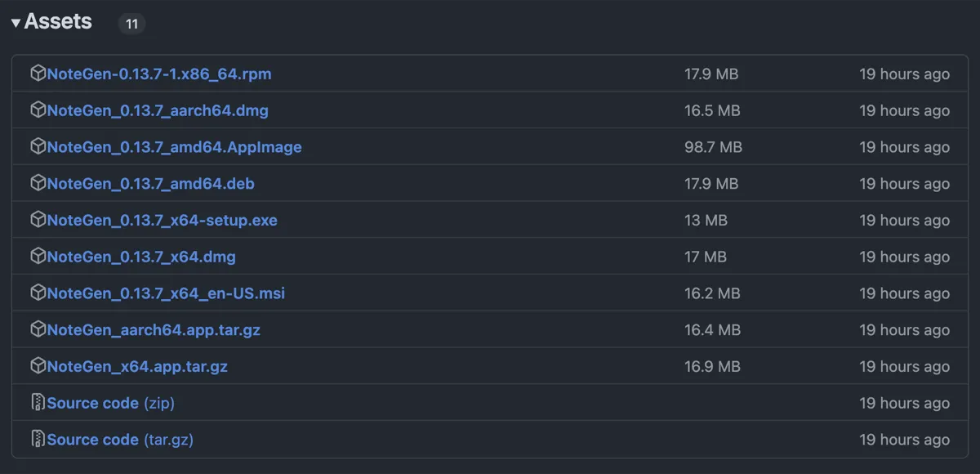Click the package icon beside NoteGen_0.13.7_amd64.deb

(38, 184)
